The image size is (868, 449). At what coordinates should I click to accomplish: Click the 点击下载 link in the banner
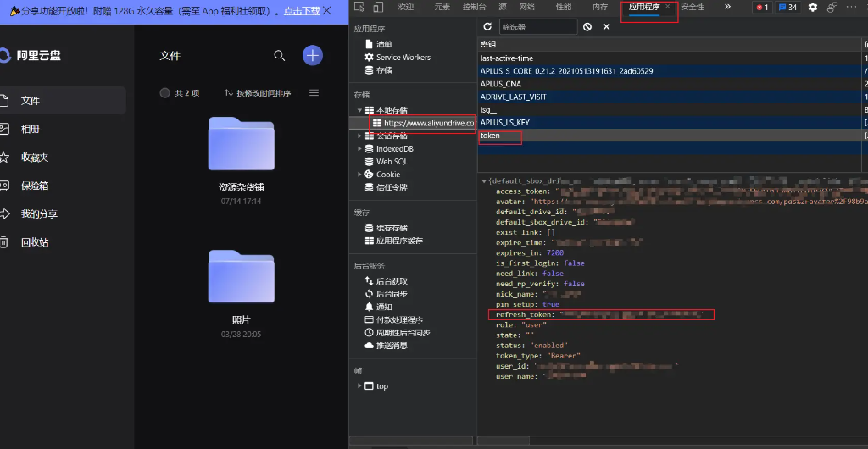(302, 11)
